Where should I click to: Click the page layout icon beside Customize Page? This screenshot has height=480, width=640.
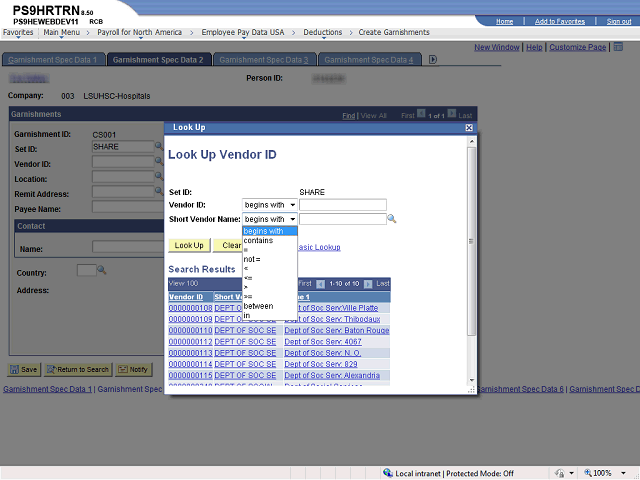pos(618,47)
